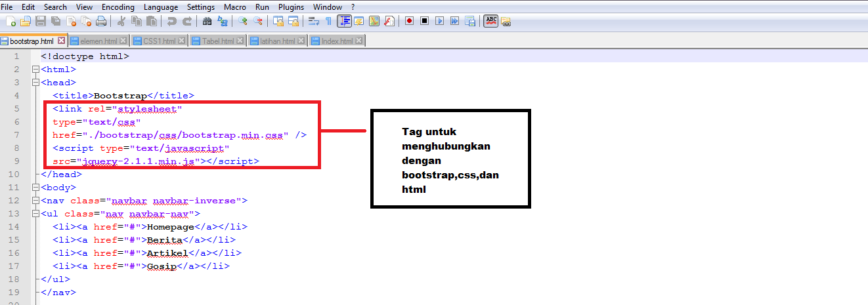Collapse the <nav> fold marker on line 12

(35, 201)
